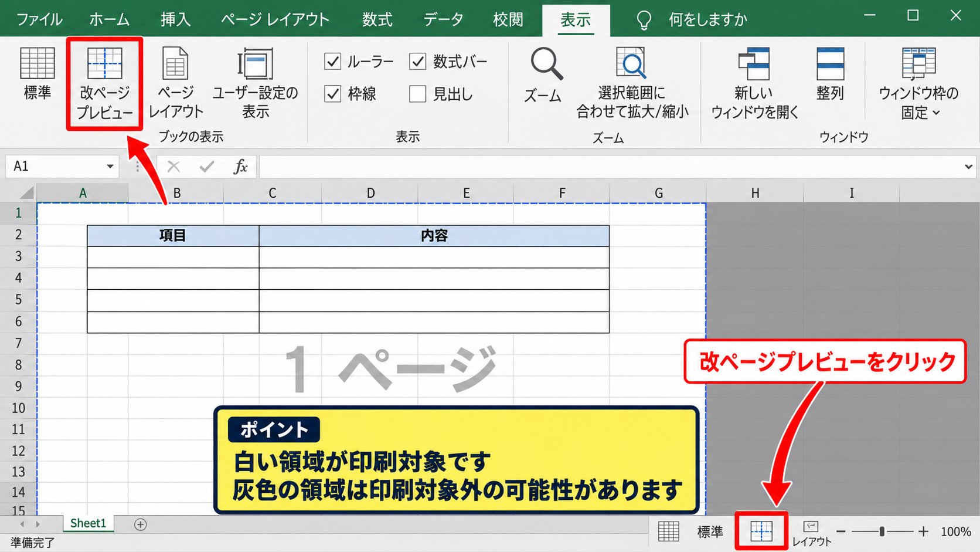This screenshot has width=980, height=552.
Task: Cancel formula entry with the X icon
Action: [173, 167]
